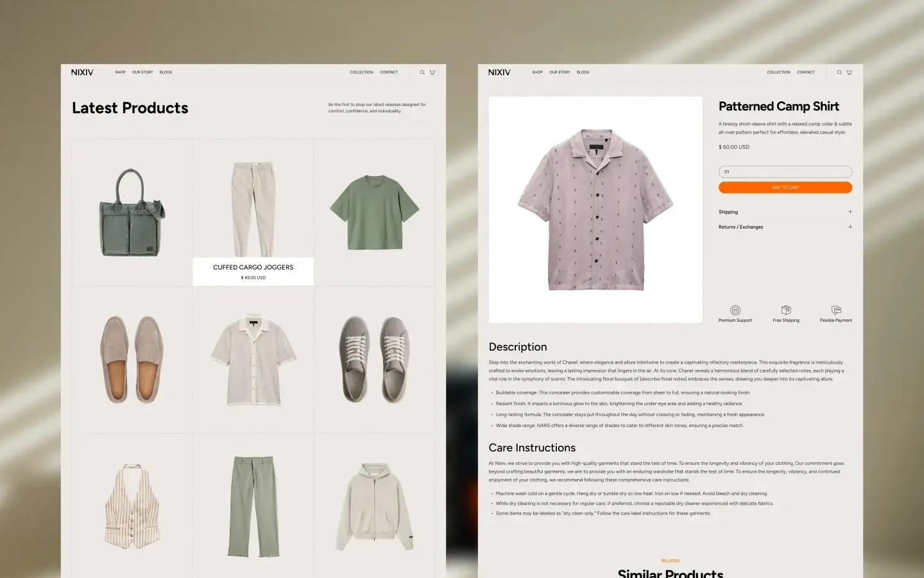This screenshot has width=924, height=578.
Task: Open the cart icon on the product page header
Action: pyautogui.click(x=850, y=73)
